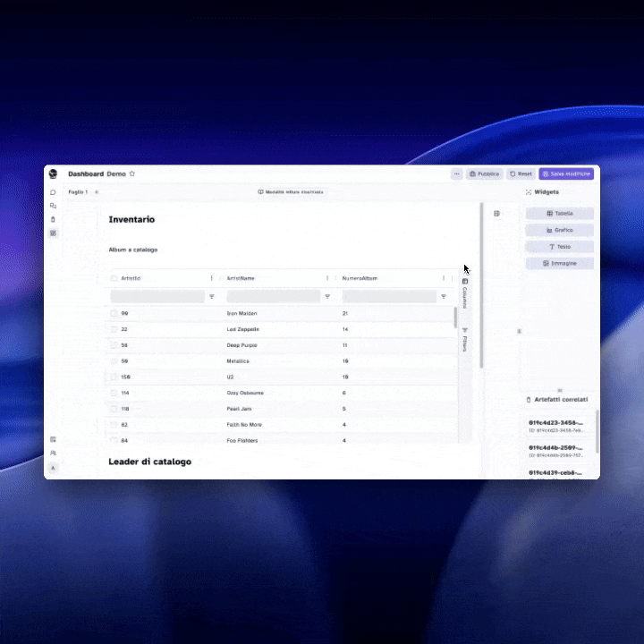Click the lower sidebar table settings icon

(x=53, y=439)
